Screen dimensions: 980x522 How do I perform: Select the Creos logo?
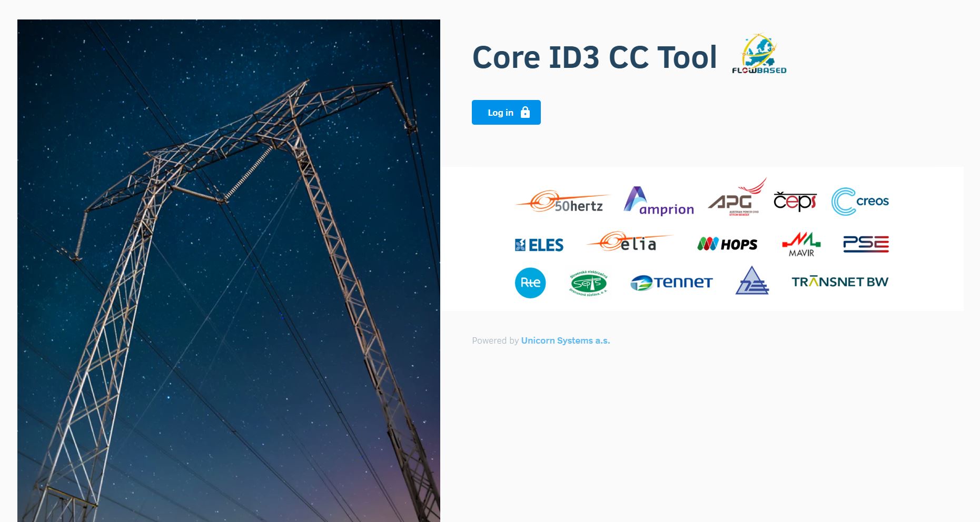tap(860, 202)
